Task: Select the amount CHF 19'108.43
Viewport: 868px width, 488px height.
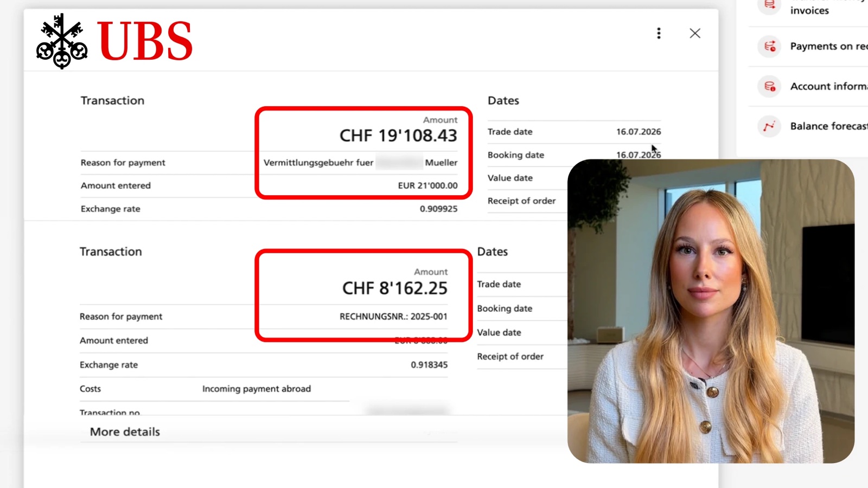Action: pyautogui.click(x=398, y=136)
